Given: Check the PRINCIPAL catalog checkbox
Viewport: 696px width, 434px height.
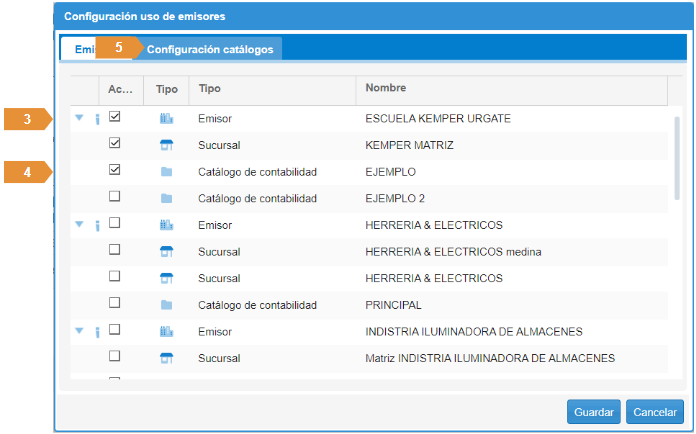Looking at the screenshot, I should [115, 303].
